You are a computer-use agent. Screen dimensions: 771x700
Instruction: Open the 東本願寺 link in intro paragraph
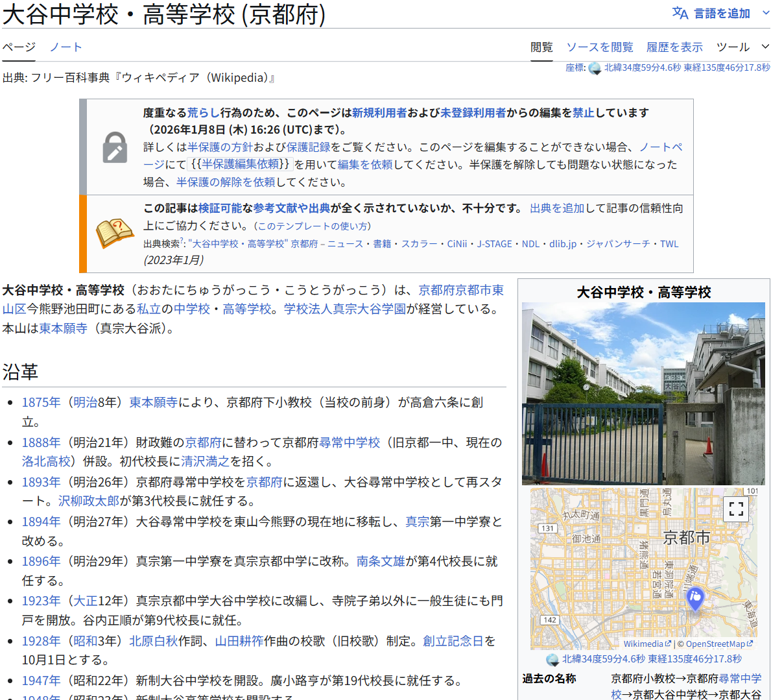[x=63, y=328]
